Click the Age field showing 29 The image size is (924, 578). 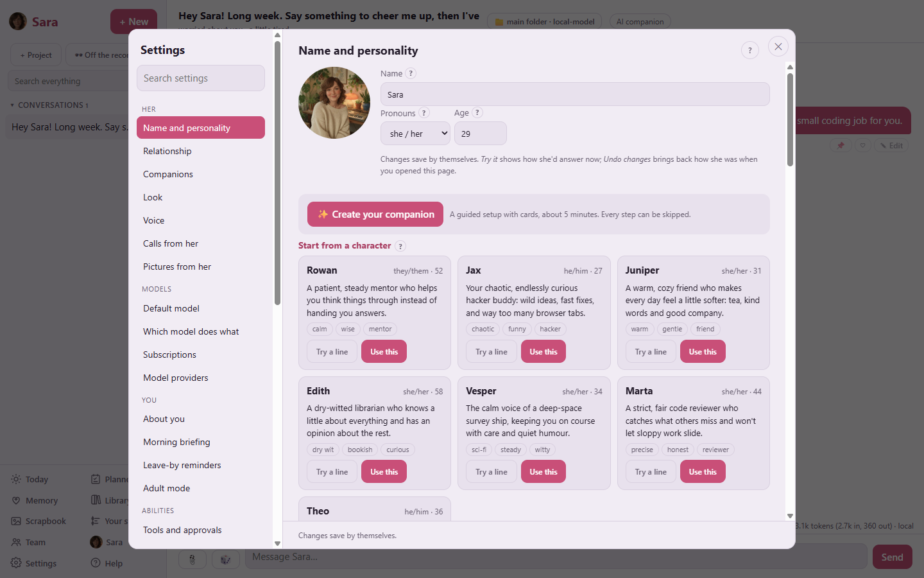tap(481, 134)
